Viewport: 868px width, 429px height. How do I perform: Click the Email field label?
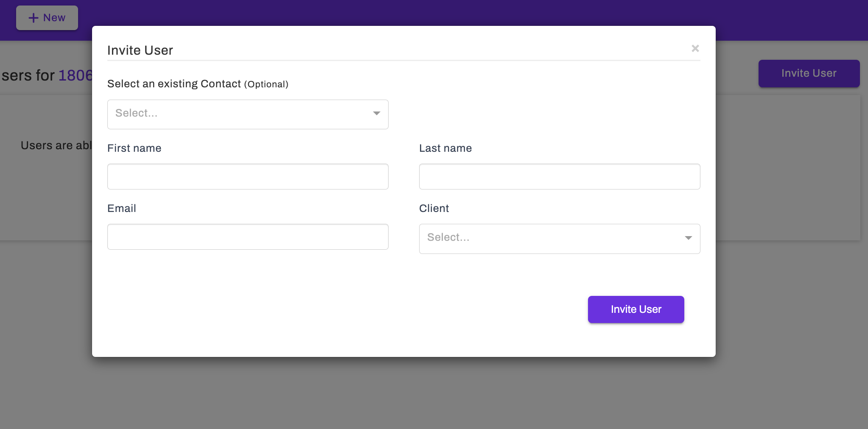click(x=122, y=209)
